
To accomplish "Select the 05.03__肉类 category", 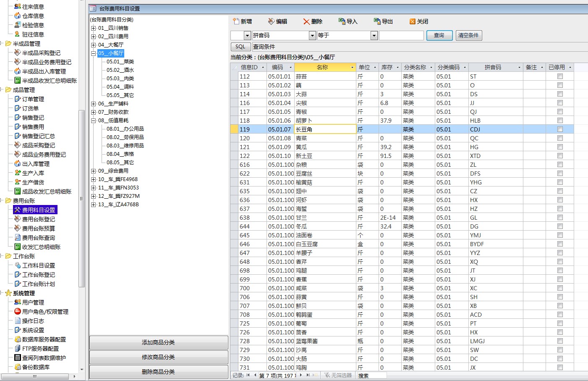I will coord(120,79).
